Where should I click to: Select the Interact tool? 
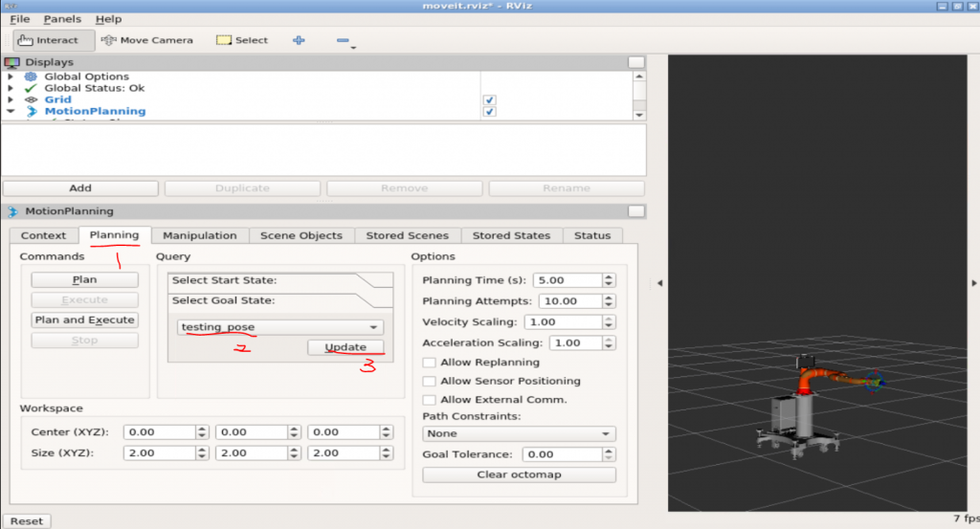54,40
